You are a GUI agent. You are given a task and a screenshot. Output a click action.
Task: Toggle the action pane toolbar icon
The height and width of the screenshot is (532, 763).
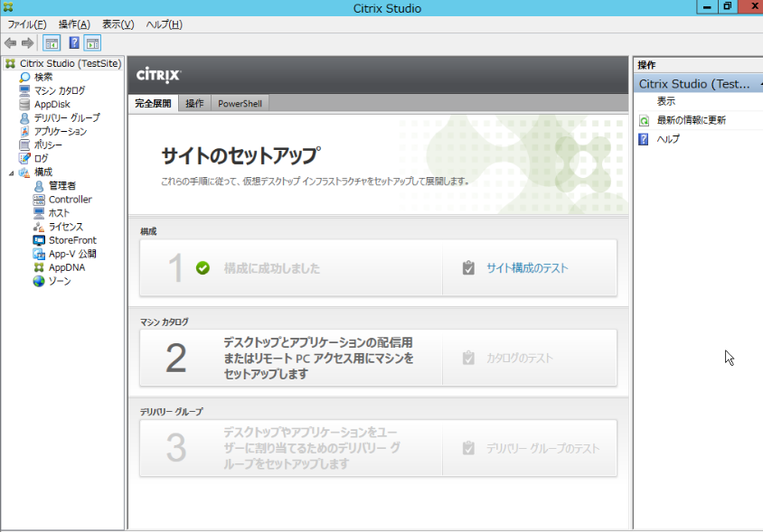(92, 43)
